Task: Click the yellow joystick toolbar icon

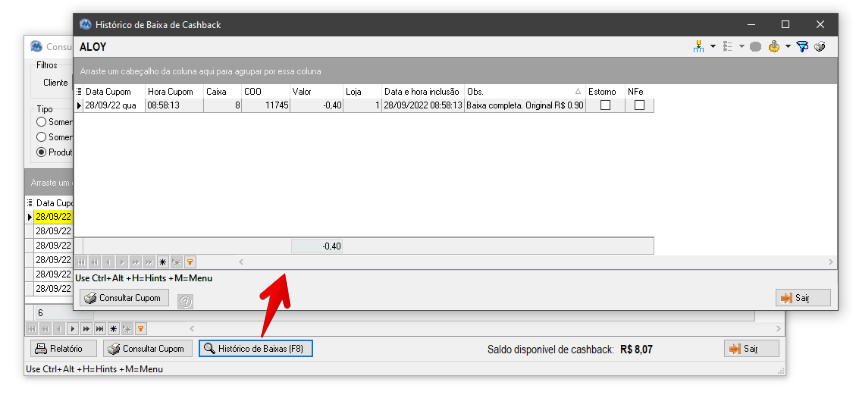Action: tap(774, 47)
